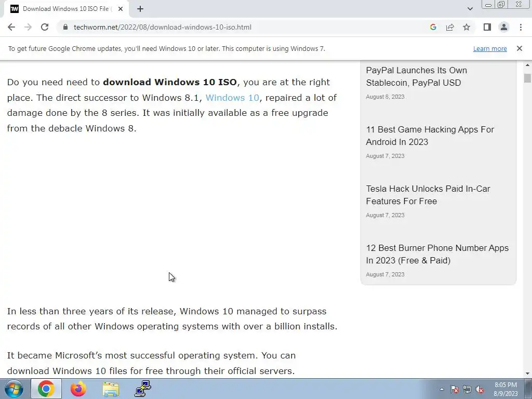Image resolution: width=532 pixels, height=399 pixels.
Task: Open the Windows Start menu
Action: pos(14,389)
